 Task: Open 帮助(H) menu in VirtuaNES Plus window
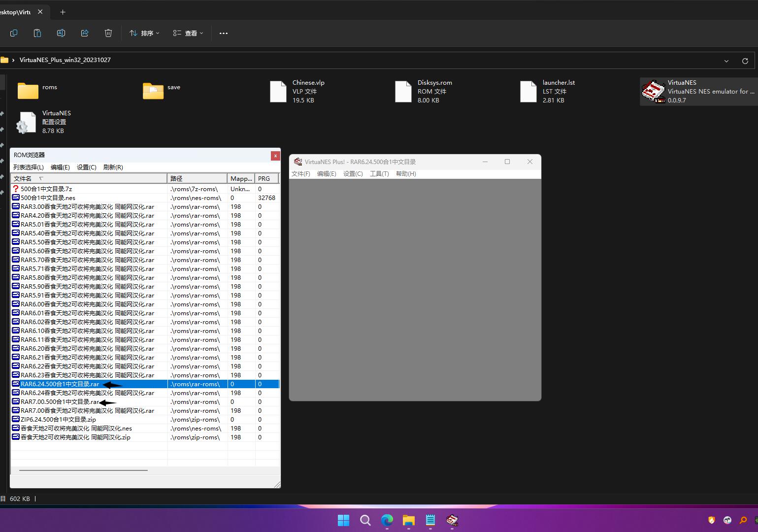(x=406, y=174)
